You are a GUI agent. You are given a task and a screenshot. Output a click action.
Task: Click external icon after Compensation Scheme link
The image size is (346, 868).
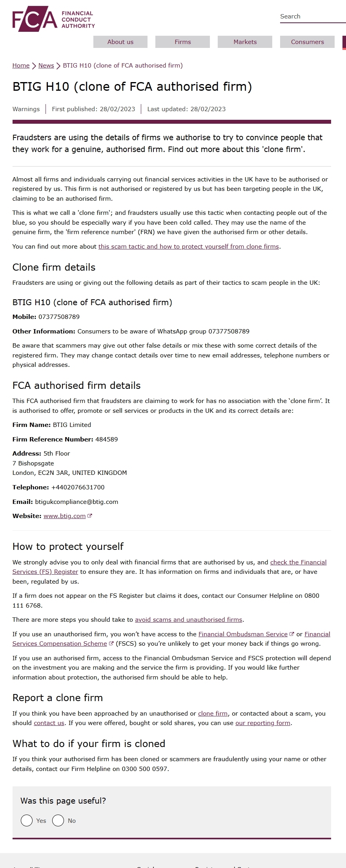111,644
